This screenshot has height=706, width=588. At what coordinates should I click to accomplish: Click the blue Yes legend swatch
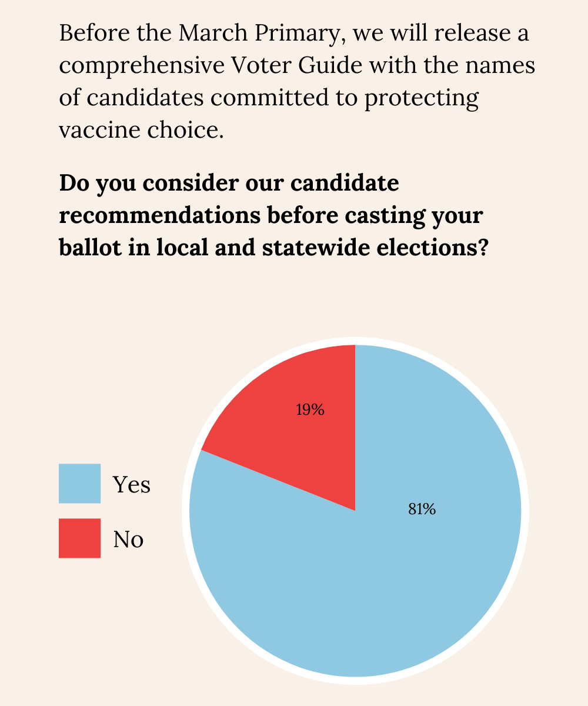point(79,484)
